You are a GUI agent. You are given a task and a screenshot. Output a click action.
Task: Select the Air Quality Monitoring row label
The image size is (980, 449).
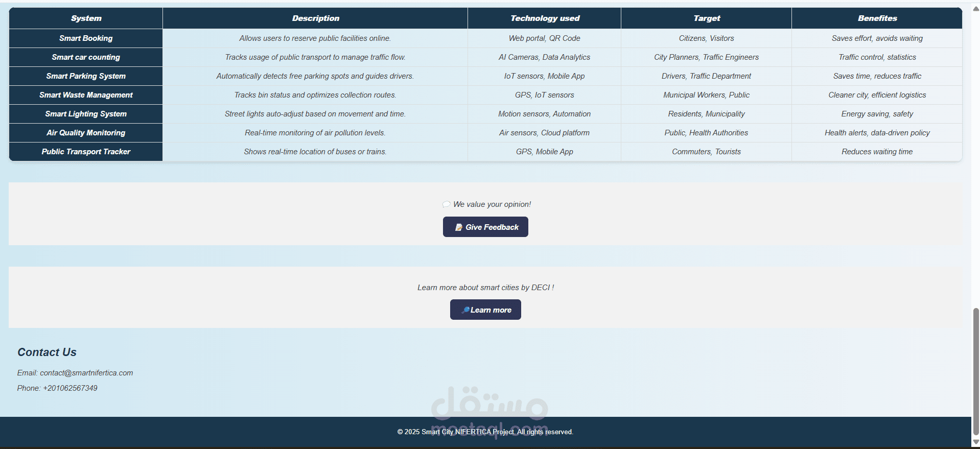point(86,133)
